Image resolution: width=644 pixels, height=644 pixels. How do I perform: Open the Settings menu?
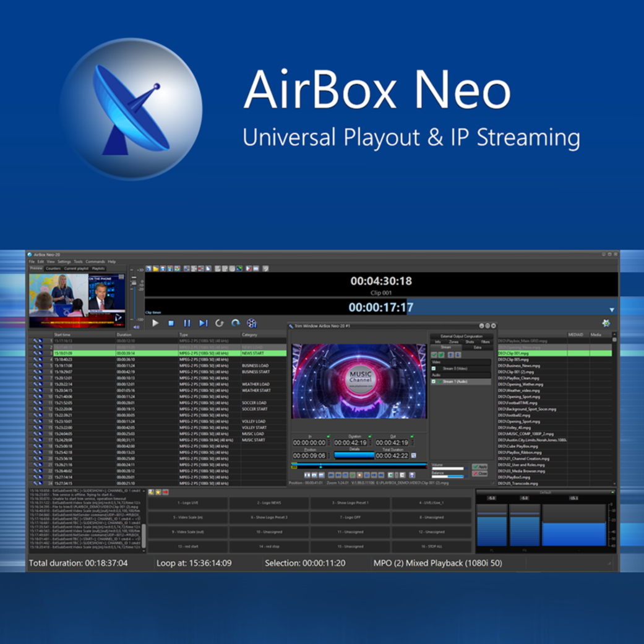(x=64, y=262)
